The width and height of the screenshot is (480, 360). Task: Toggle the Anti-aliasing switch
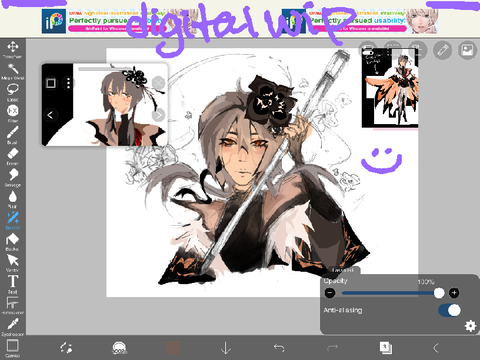[x=449, y=310]
